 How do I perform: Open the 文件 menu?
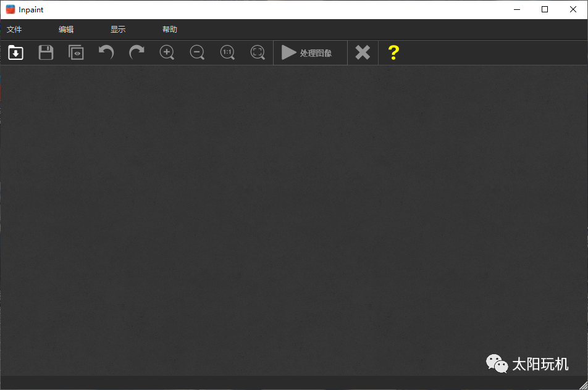point(14,29)
